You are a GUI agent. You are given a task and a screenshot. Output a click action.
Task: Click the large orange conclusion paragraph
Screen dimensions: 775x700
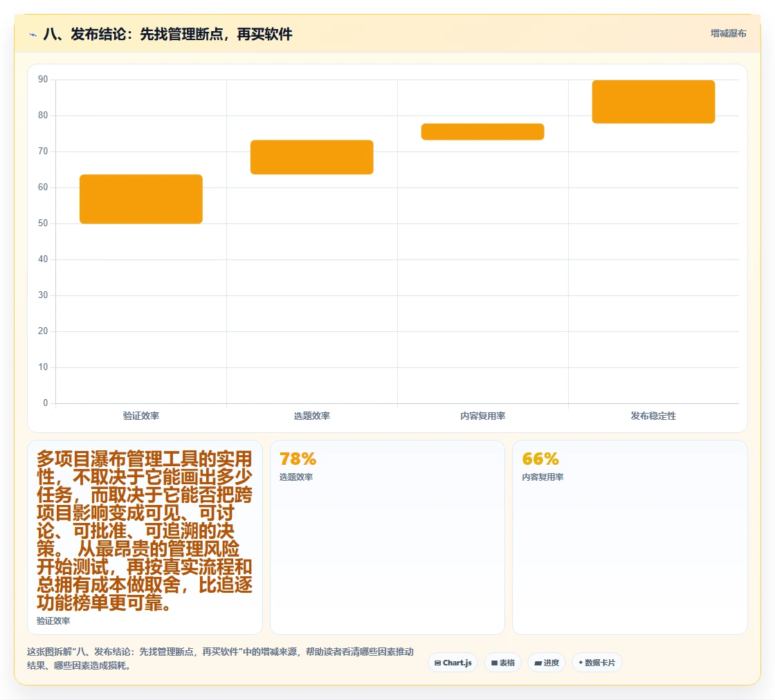coord(145,531)
